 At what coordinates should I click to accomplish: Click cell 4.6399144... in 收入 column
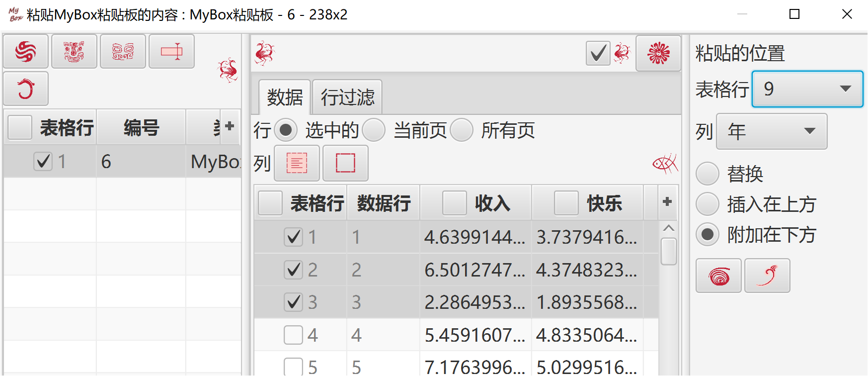(475, 237)
